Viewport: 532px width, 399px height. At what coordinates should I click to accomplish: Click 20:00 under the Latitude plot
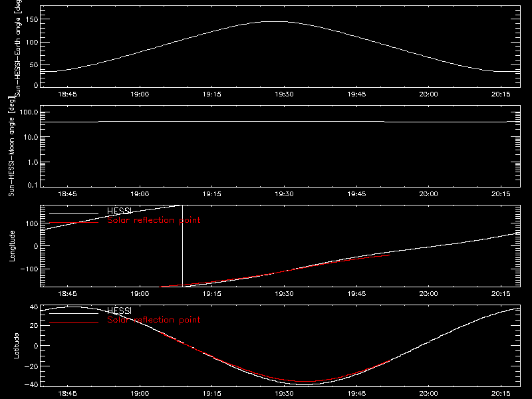pyautogui.click(x=428, y=394)
